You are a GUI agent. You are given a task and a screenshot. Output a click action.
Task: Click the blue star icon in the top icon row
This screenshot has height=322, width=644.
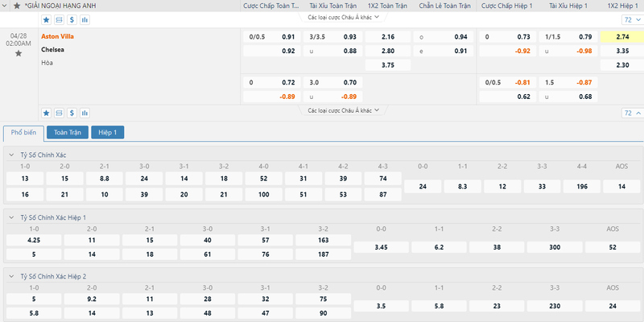[47, 19]
